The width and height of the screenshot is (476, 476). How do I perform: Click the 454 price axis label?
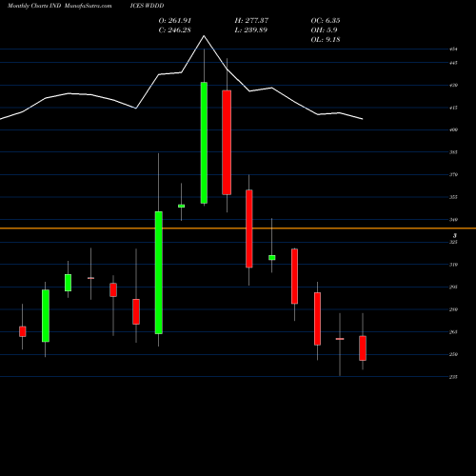453,50
